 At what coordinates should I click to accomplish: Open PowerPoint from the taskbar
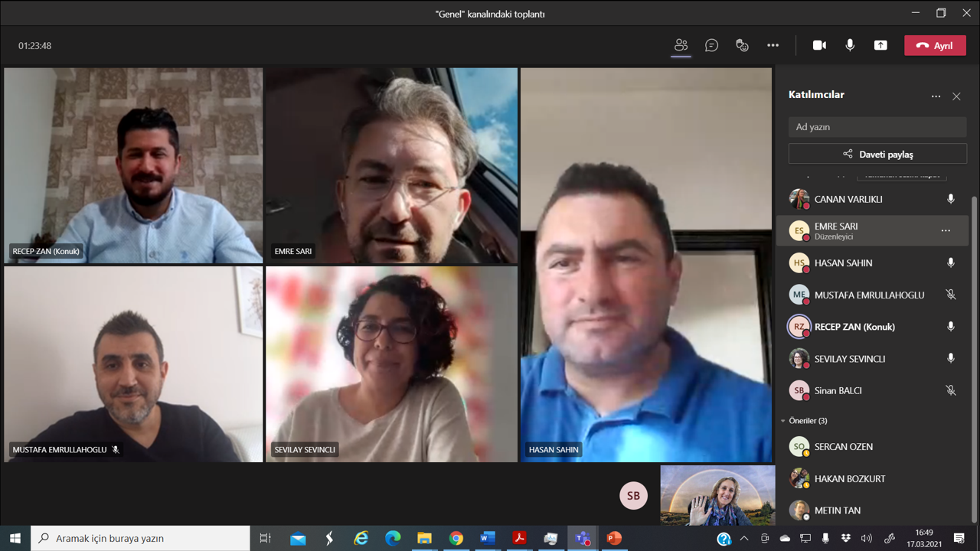613,538
